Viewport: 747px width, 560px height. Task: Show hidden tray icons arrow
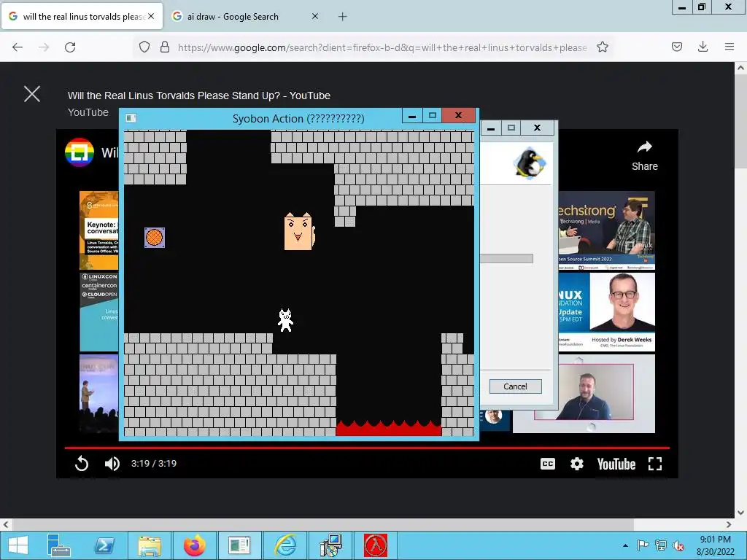pyautogui.click(x=625, y=545)
